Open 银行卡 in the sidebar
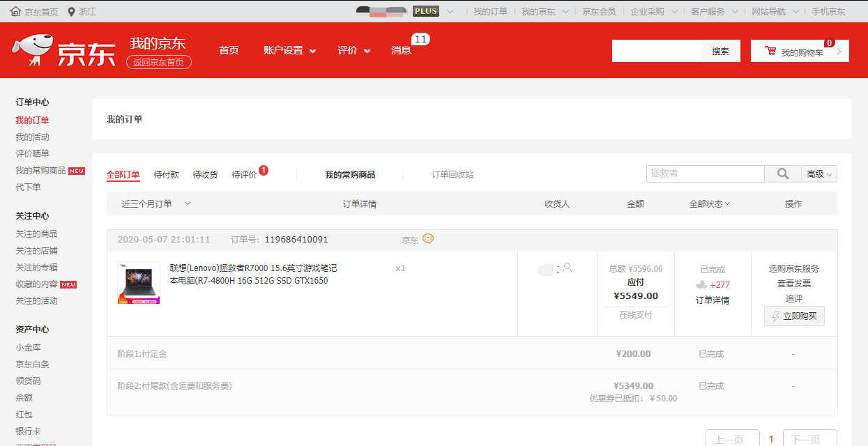This screenshot has width=868, height=446. tap(29, 431)
